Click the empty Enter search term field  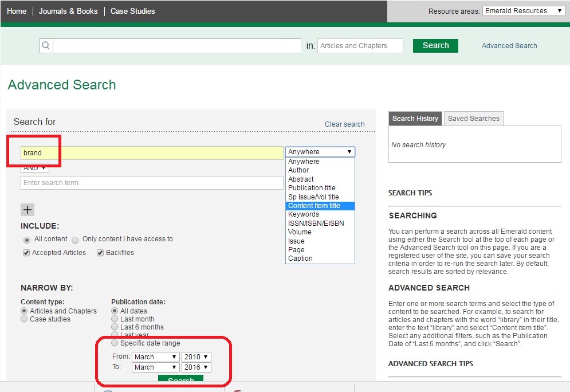152,183
